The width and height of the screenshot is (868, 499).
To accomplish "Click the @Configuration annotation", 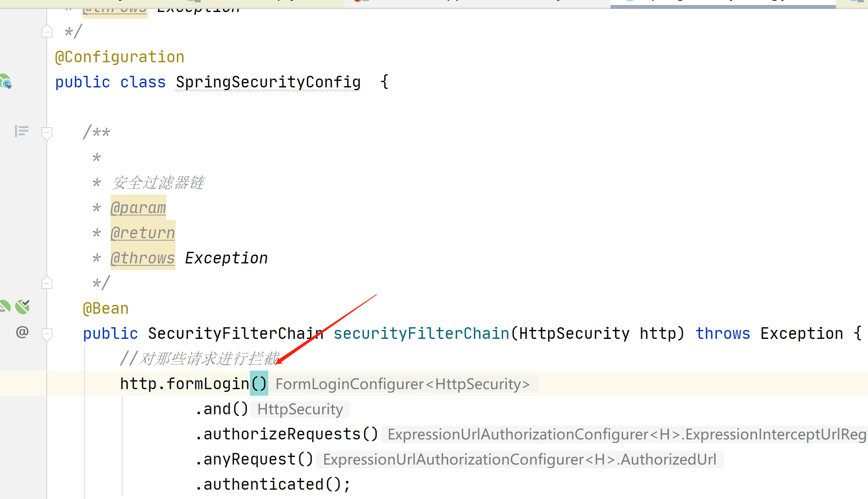I will pos(119,57).
